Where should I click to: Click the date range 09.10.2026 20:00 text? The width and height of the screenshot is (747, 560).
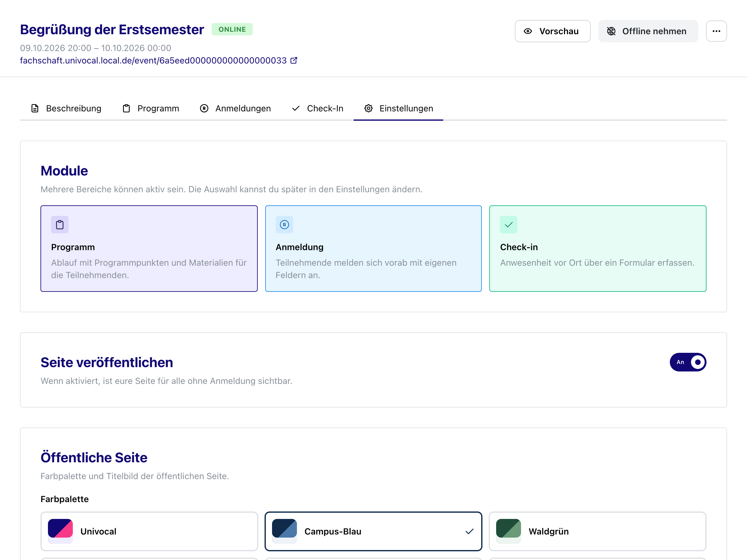(x=96, y=48)
